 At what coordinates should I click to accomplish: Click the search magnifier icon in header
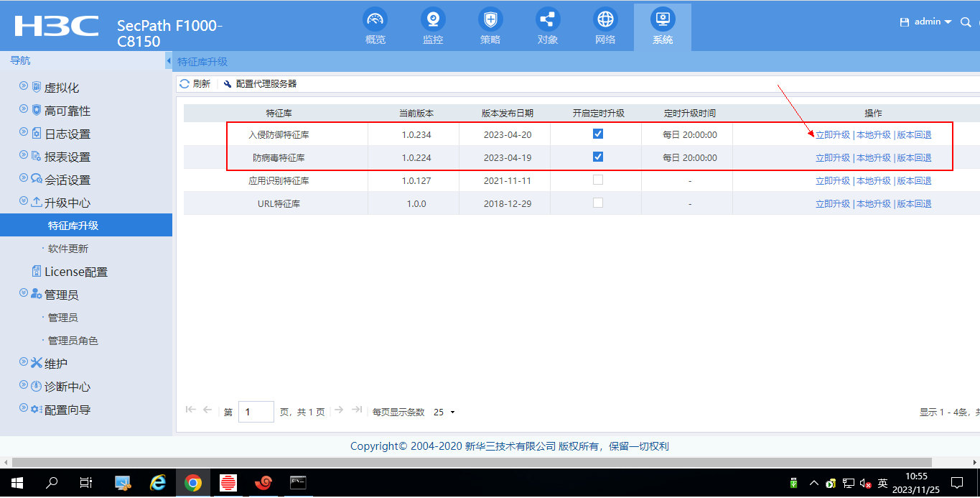coord(966,22)
